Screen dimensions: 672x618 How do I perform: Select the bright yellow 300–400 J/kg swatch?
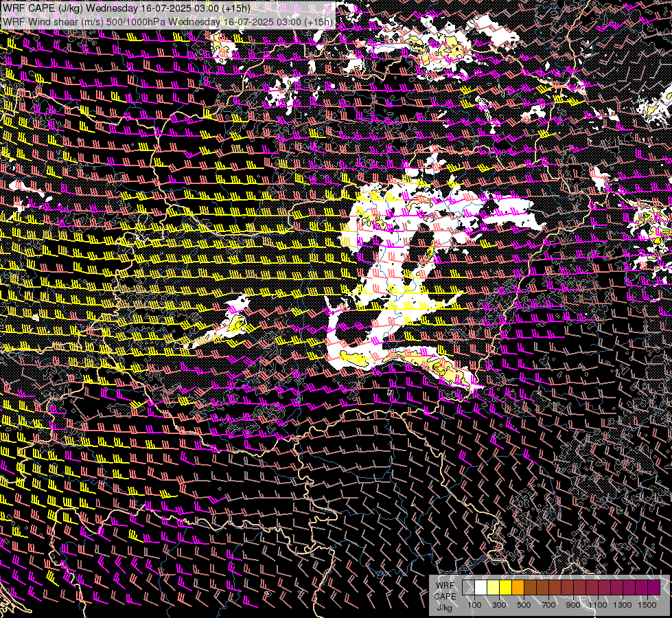(506, 588)
